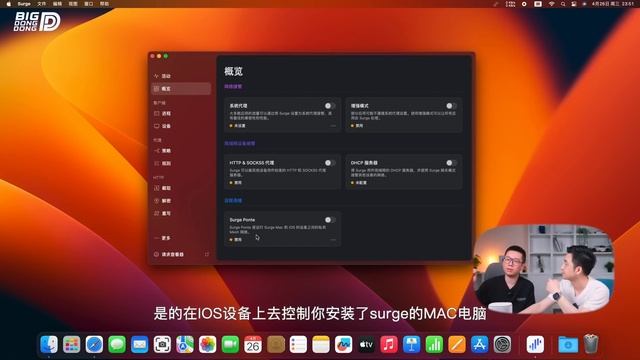Open Pages from the Dock
This screenshot has height=360, width=640.
[x=457, y=344]
